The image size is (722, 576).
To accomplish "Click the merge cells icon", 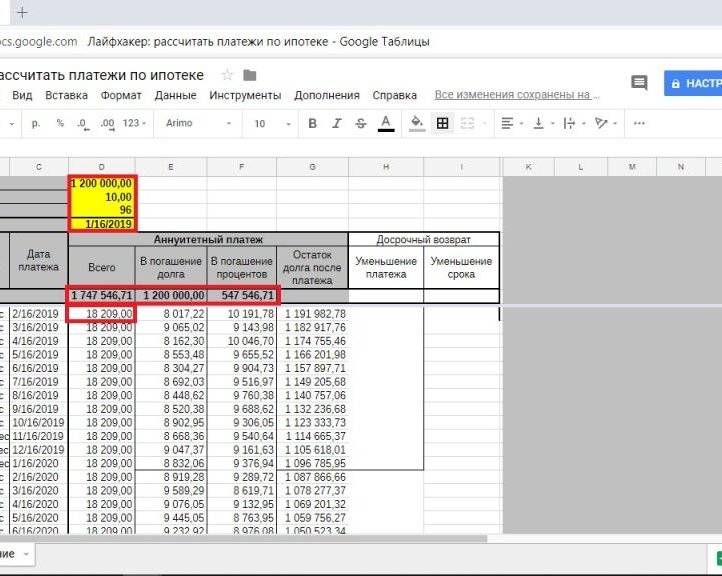I will coord(469,123).
